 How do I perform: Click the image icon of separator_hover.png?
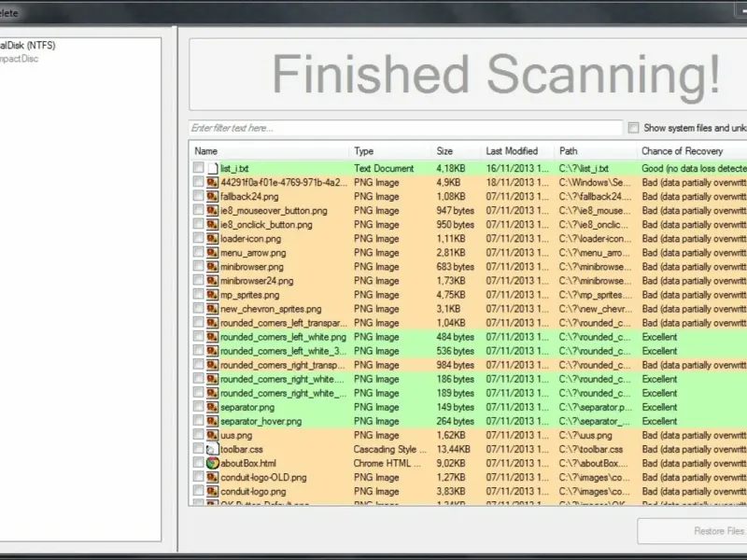(213, 421)
